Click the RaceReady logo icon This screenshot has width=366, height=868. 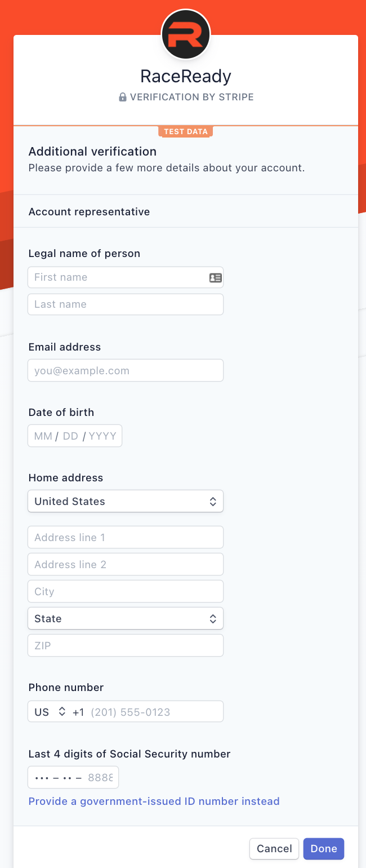(x=186, y=35)
